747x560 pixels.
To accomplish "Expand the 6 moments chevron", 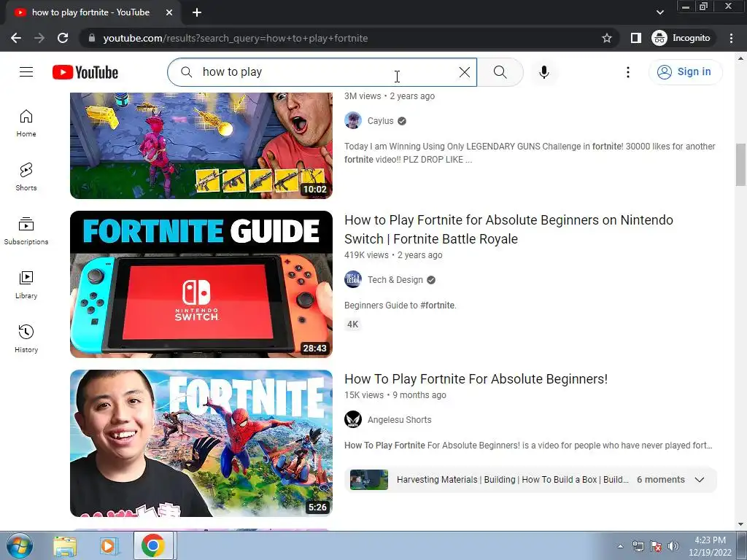I will pos(700,480).
